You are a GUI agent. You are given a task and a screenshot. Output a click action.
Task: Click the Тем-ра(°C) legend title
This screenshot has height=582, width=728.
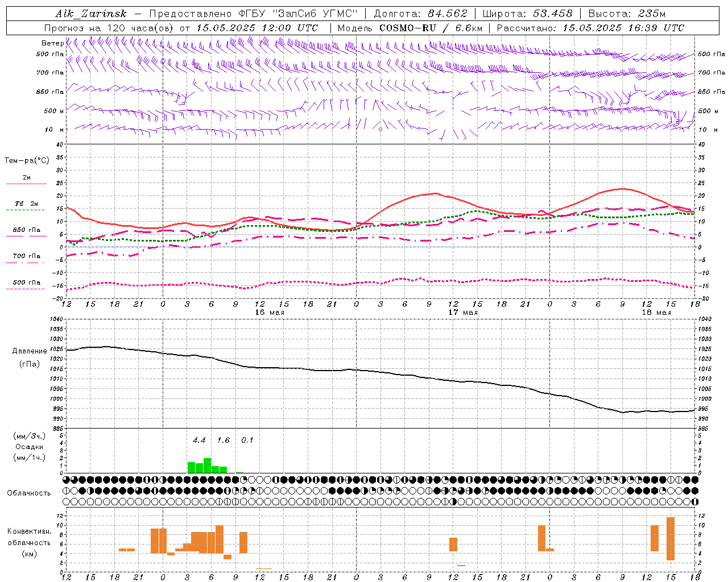point(27,161)
